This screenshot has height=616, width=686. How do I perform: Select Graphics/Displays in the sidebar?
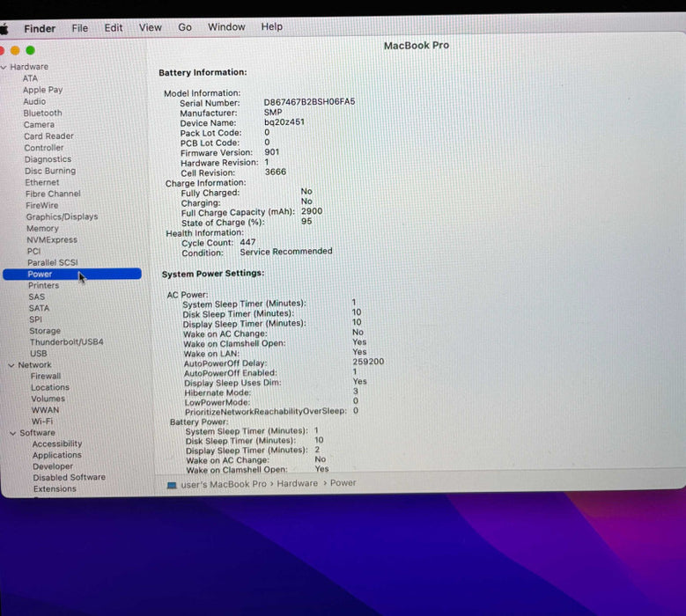click(x=62, y=216)
